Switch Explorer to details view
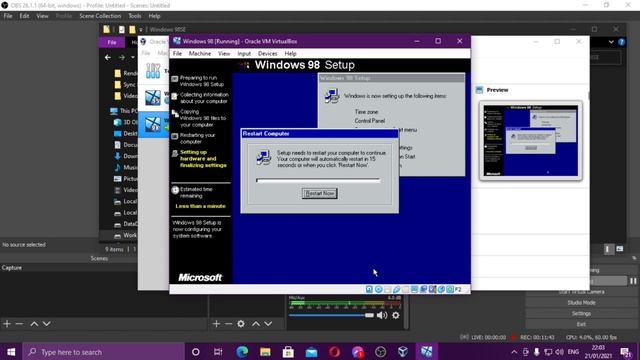640x360 pixels. (x=608, y=249)
